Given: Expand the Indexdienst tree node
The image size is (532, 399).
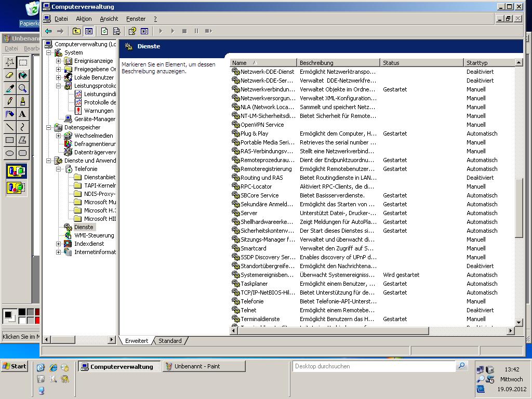Looking at the screenshot, I should 59,244.
